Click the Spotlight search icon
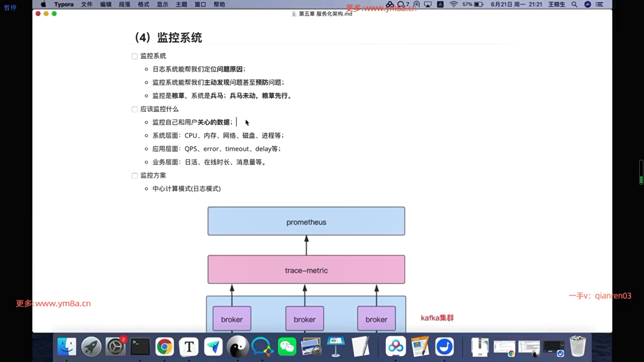The height and width of the screenshot is (362, 644). click(x=574, y=4)
